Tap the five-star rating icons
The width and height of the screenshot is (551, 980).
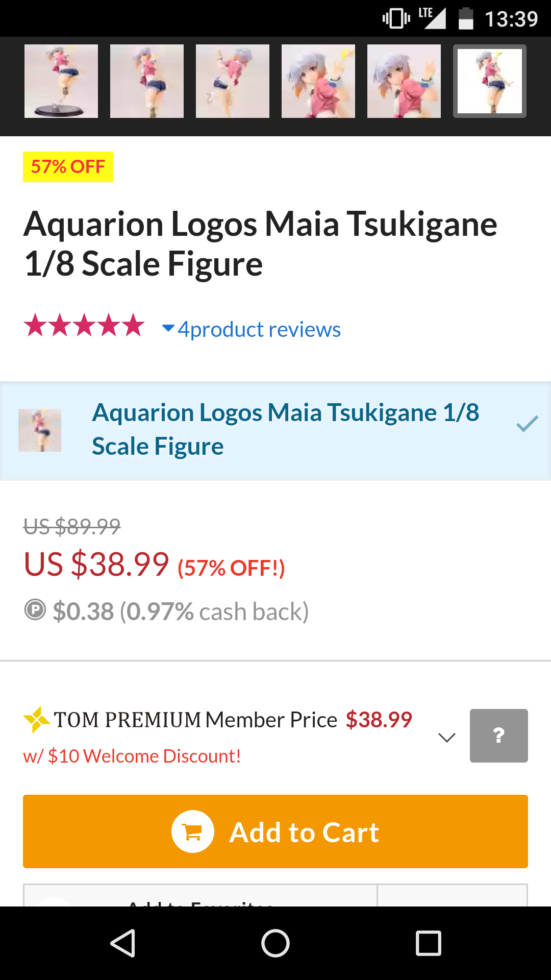[84, 326]
